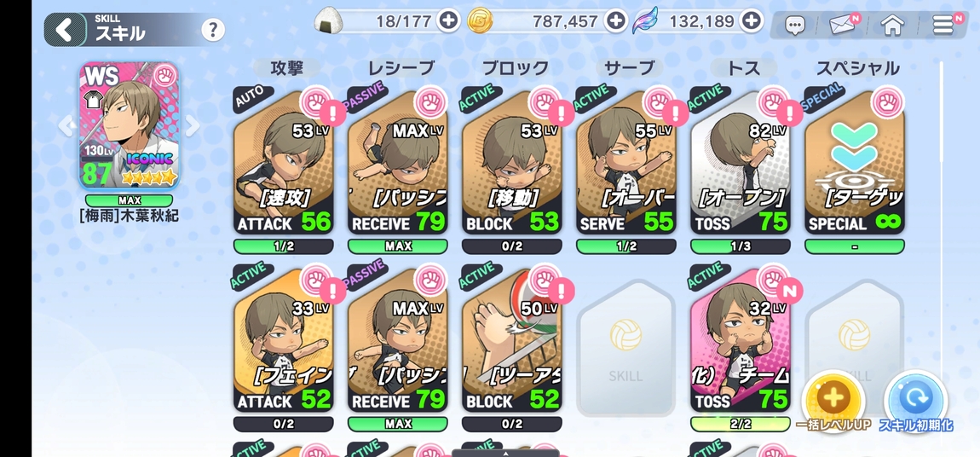Go to the home screen
Viewport: 980px width, 457px height.
click(x=893, y=25)
